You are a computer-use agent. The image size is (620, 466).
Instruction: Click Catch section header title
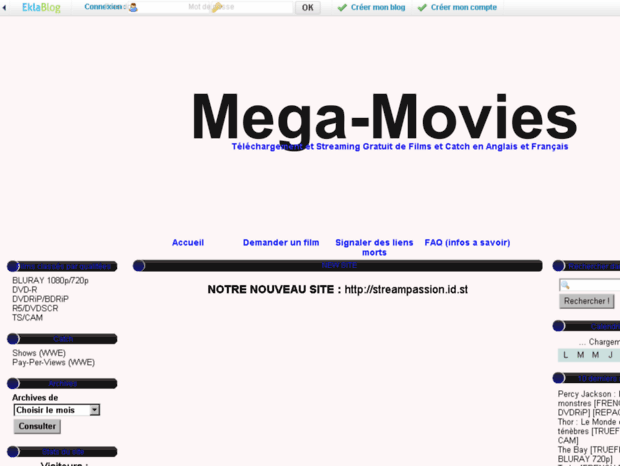(x=63, y=339)
